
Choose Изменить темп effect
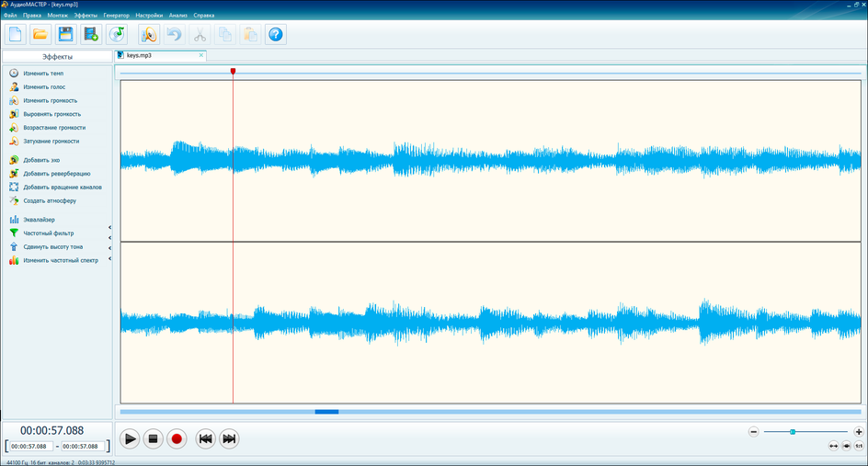pos(43,73)
